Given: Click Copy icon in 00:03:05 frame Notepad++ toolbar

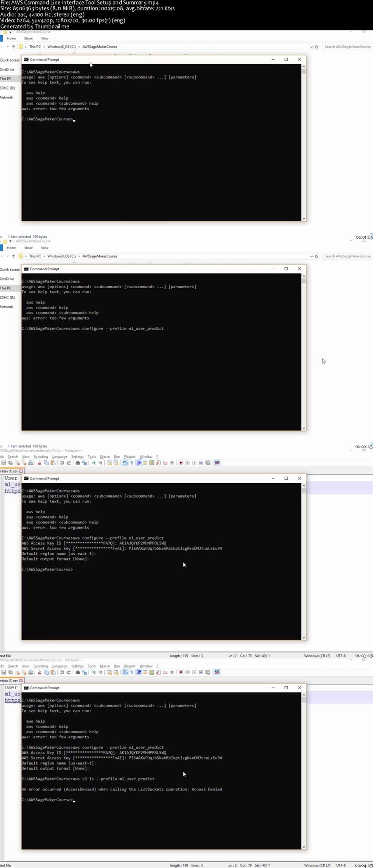Looking at the screenshot, I should [x=46, y=463].
